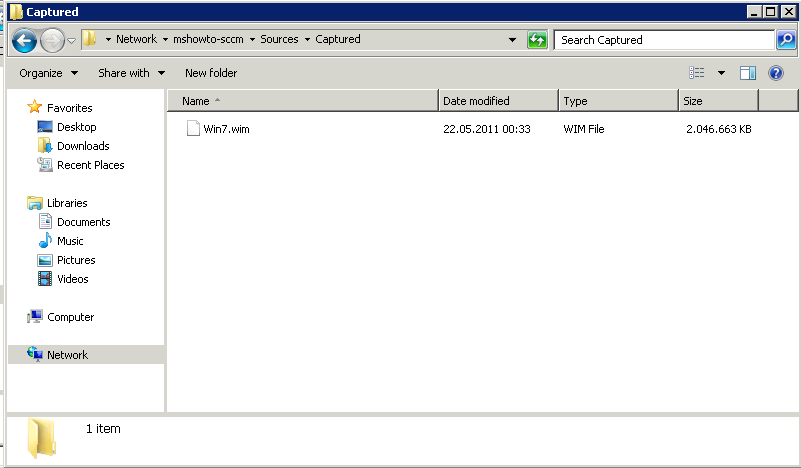
Task: Maximize the Captured window
Action: click(x=771, y=12)
